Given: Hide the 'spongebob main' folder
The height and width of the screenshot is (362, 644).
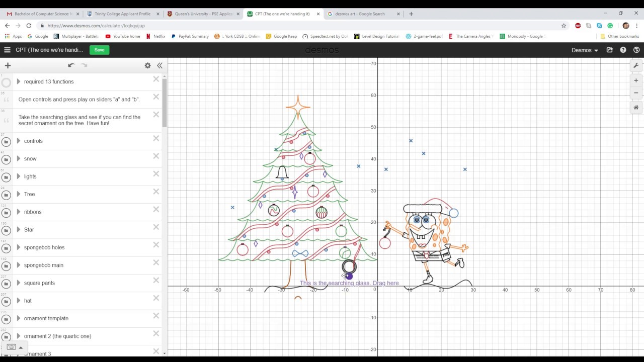Looking at the screenshot, I should (x=6, y=266).
